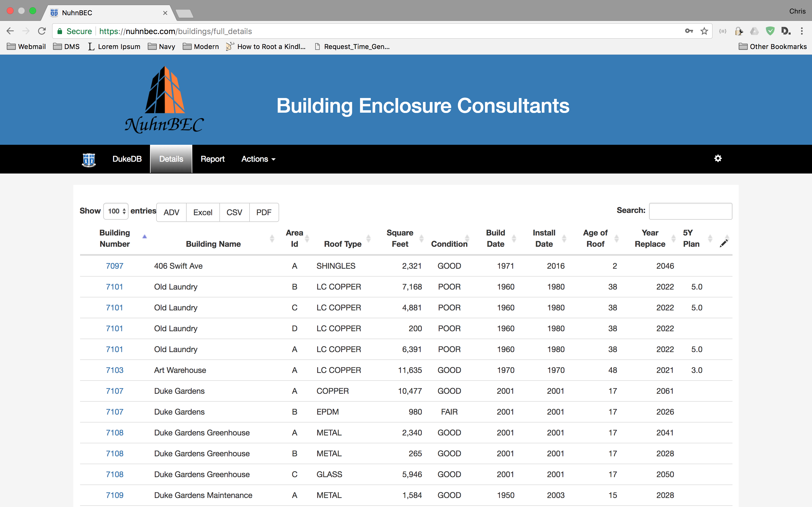Click the key password icon in address bar

[x=689, y=31]
